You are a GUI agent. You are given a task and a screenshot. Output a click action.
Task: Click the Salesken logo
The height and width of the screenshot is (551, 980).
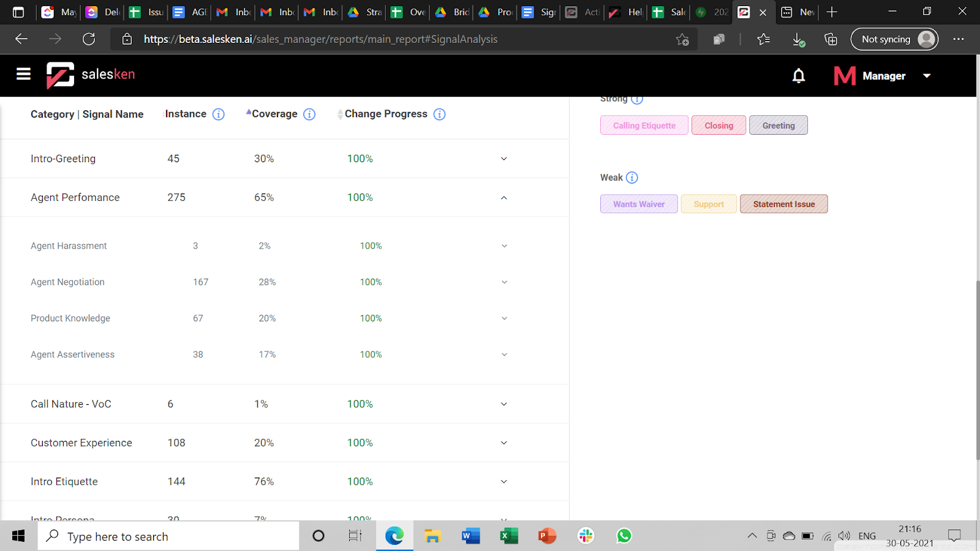(91, 75)
